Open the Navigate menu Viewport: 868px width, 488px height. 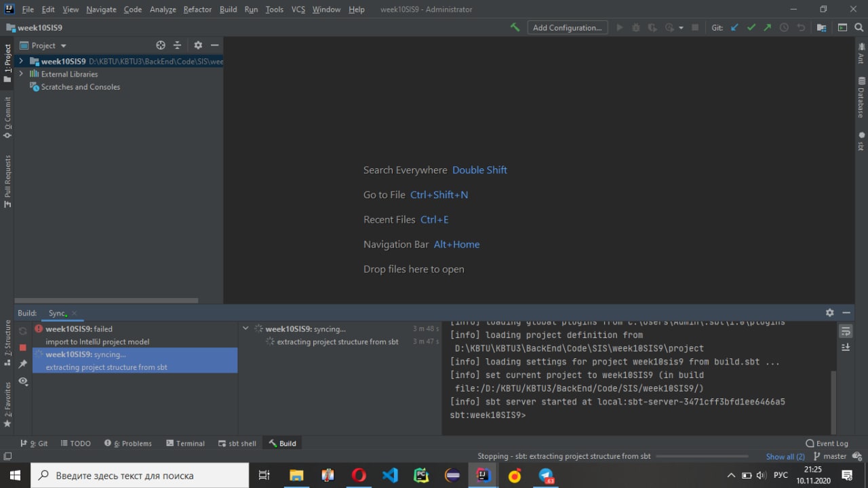pos(101,10)
